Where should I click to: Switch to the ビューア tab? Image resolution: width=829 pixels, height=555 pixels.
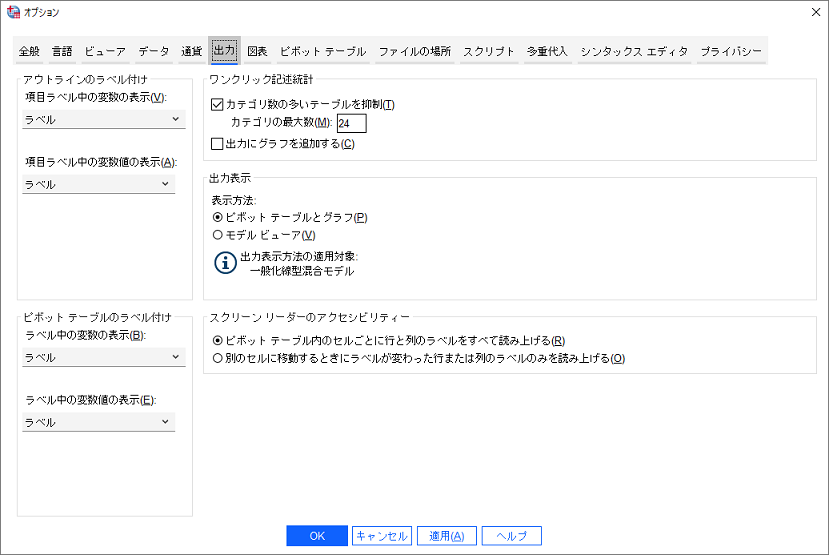coord(105,51)
